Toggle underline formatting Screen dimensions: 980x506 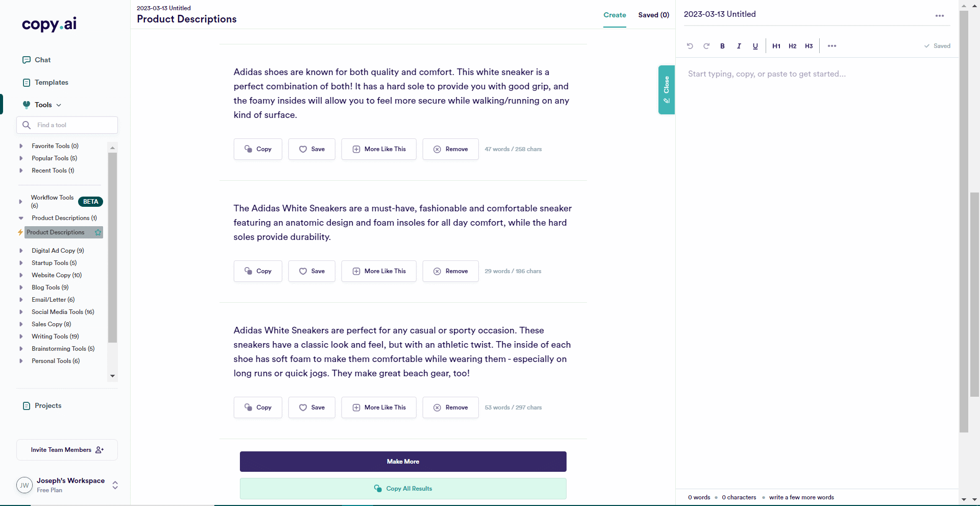click(x=755, y=46)
